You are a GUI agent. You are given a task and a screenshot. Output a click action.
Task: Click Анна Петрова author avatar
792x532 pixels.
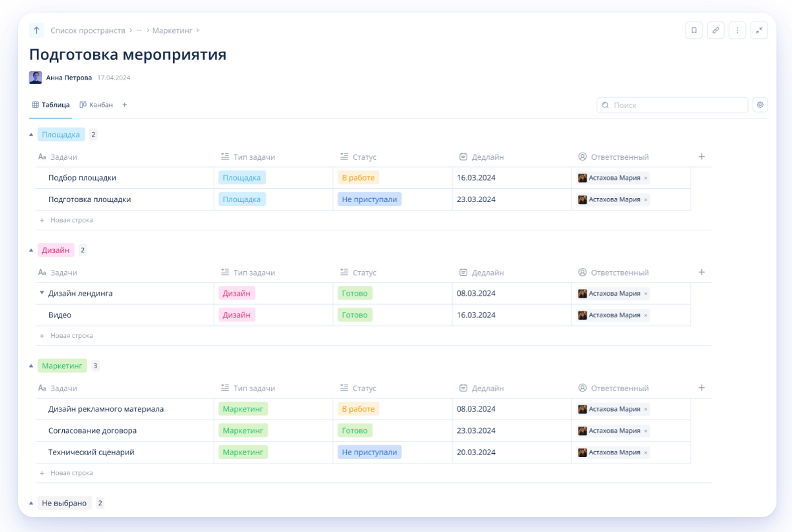pos(36,78)
